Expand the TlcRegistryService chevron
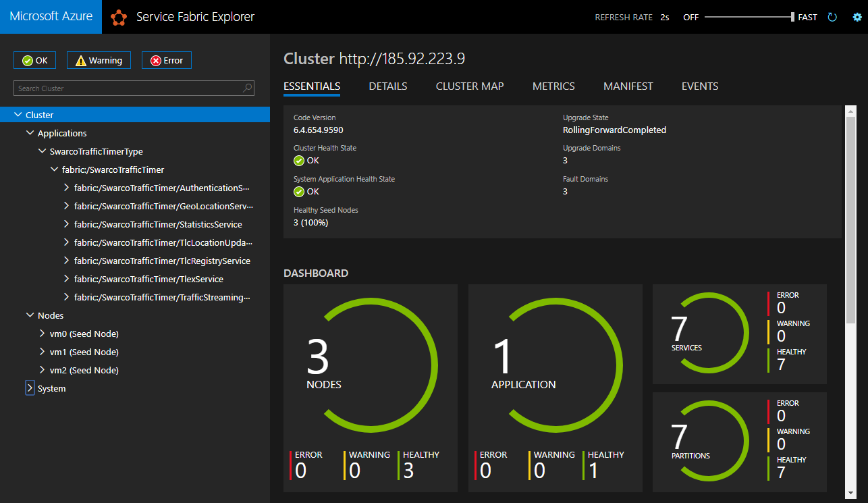 click(x=66, y=261)
